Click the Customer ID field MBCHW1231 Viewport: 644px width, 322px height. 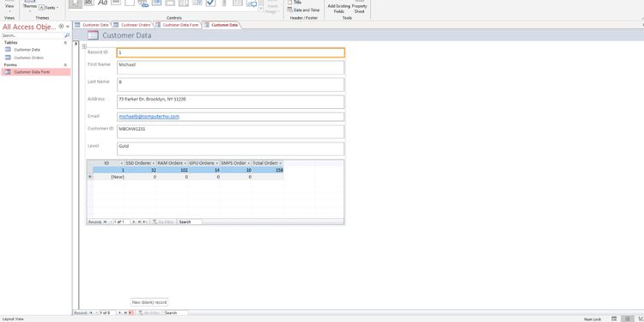click(230, 131)
